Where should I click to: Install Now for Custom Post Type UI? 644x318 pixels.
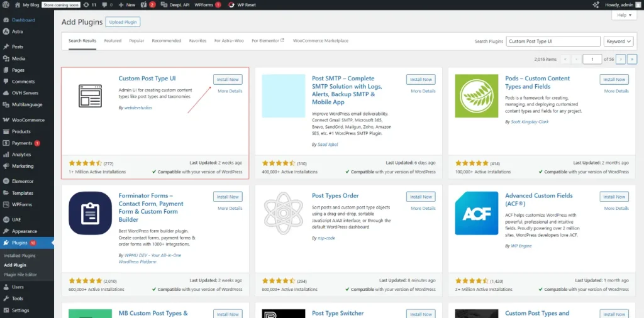point(228,80)
